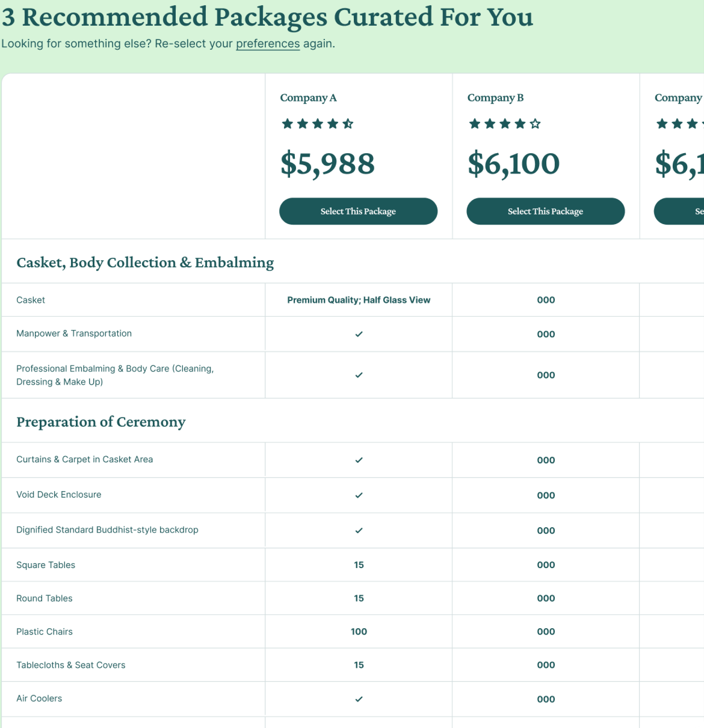Click the Manpower & Transportation checkmark

point(359,334)
